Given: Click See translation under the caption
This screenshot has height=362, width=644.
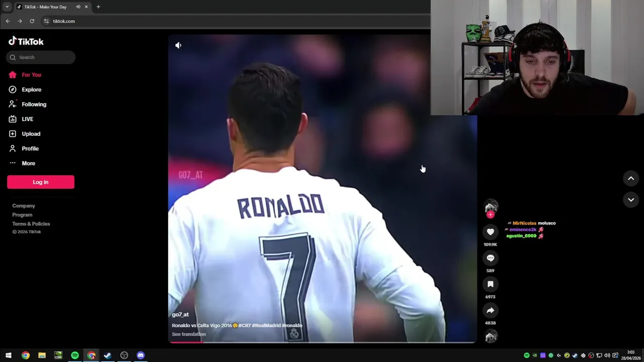Looking at the screenshot, I should (189, 334).
